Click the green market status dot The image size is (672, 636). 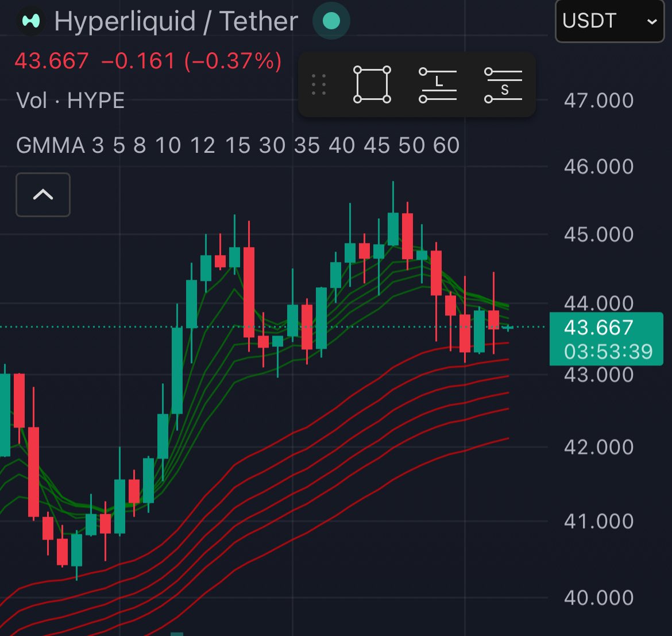pos(331,21)
